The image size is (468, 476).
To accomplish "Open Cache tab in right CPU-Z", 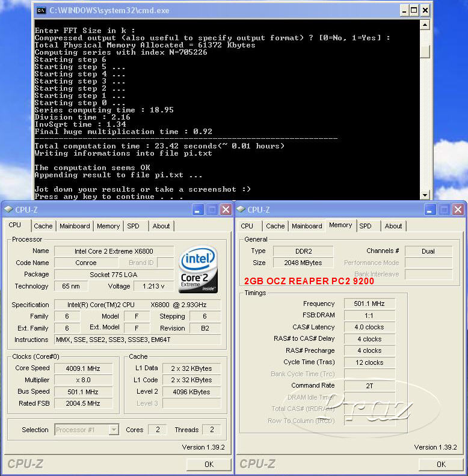I will (x=276, y=226).
